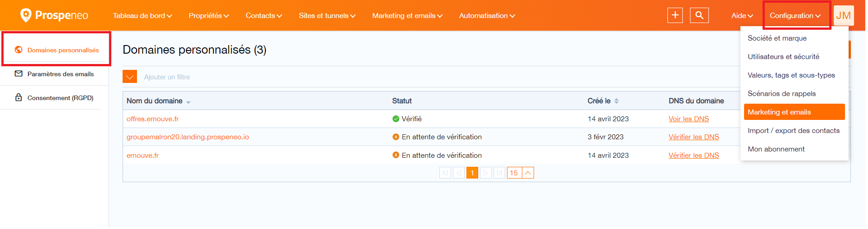Click the green verified check icon
Image resolution: width=868 pixels, height=229 pixels.
pos(396,119)
